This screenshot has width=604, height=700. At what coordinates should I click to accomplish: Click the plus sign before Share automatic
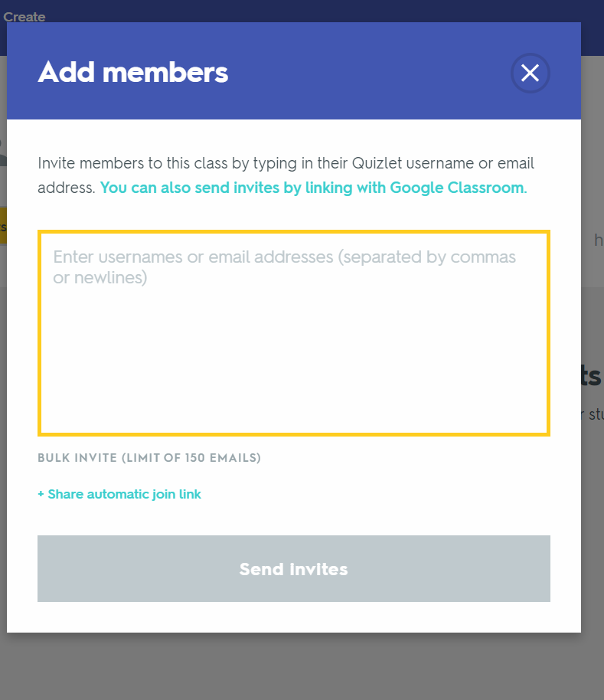[x=41, y=495]
